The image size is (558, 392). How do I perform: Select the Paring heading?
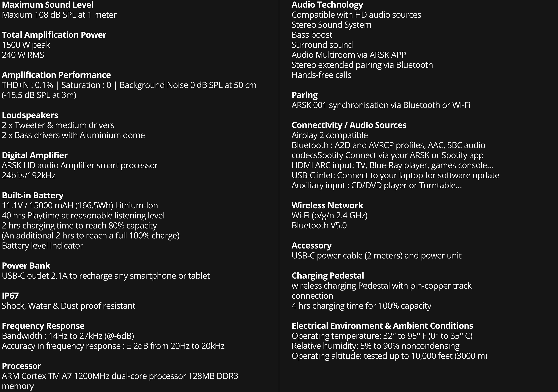[304, 95]
